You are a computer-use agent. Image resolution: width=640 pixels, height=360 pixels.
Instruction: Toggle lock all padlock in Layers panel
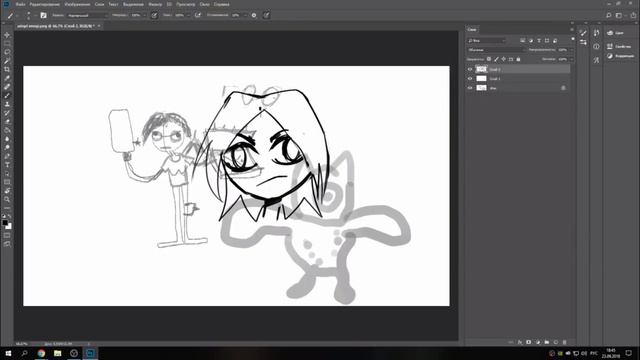coord(518,59)
